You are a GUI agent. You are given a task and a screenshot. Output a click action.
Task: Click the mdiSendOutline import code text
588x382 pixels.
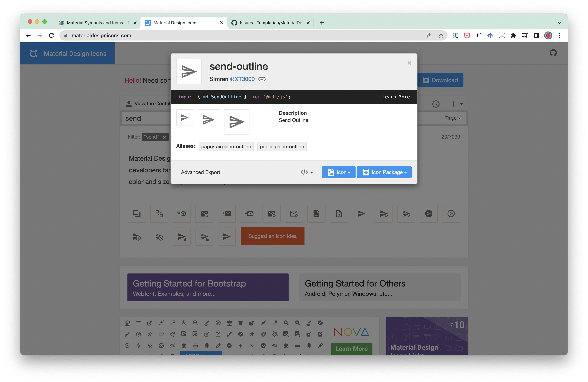tap(222, 97)
